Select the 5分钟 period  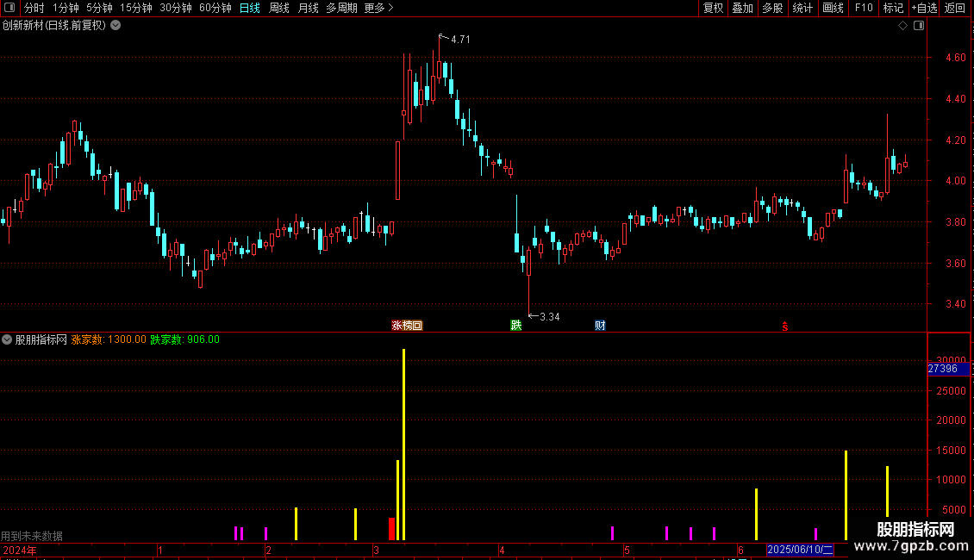point(99,8)
